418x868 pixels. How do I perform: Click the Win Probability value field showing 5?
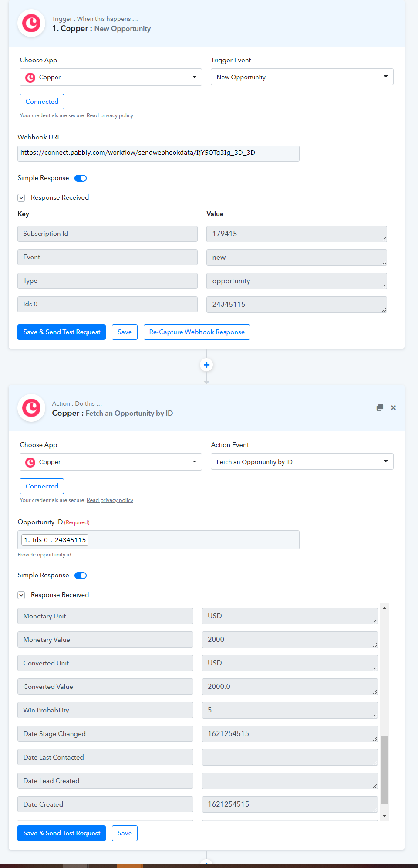pos(290,710)
